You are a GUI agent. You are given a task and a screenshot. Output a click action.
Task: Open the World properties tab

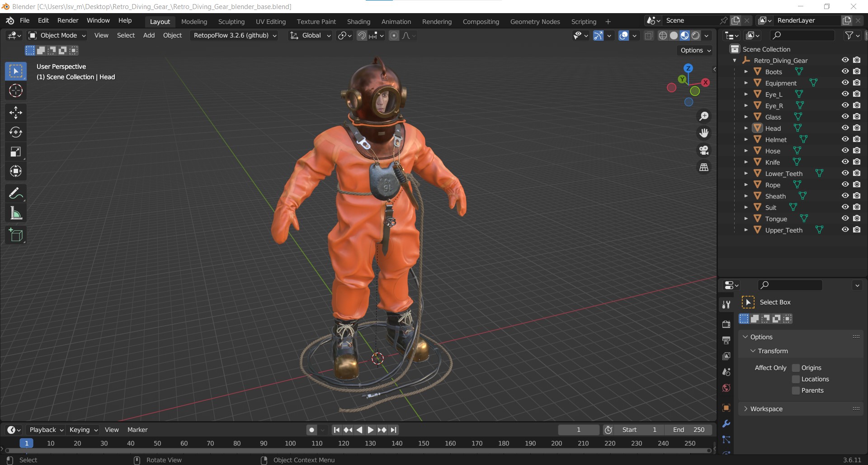click(x=726, y=388)
